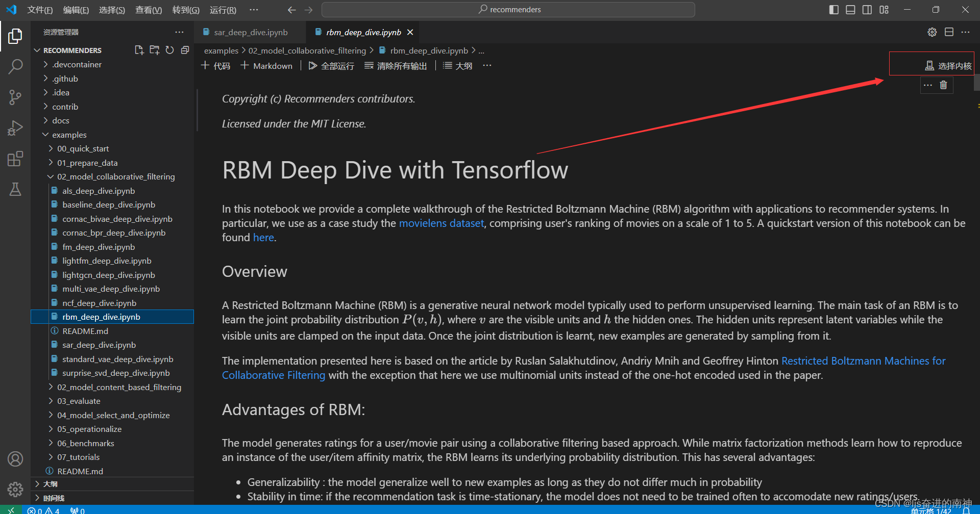Clear all outputs with 清除所有输出
This screenshot has width=980, height=514.
(396, 66)
